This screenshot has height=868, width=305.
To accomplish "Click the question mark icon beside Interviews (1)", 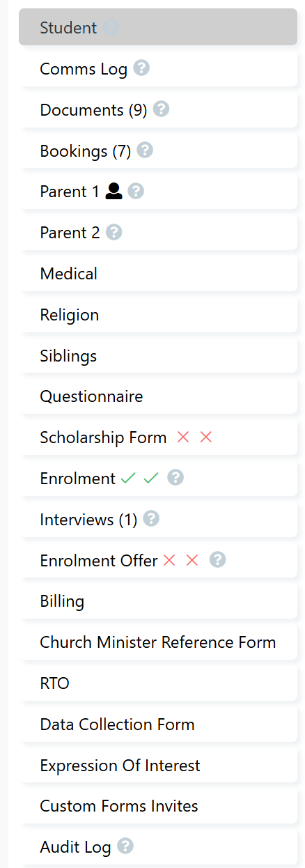I will click(x=151, y=519).
